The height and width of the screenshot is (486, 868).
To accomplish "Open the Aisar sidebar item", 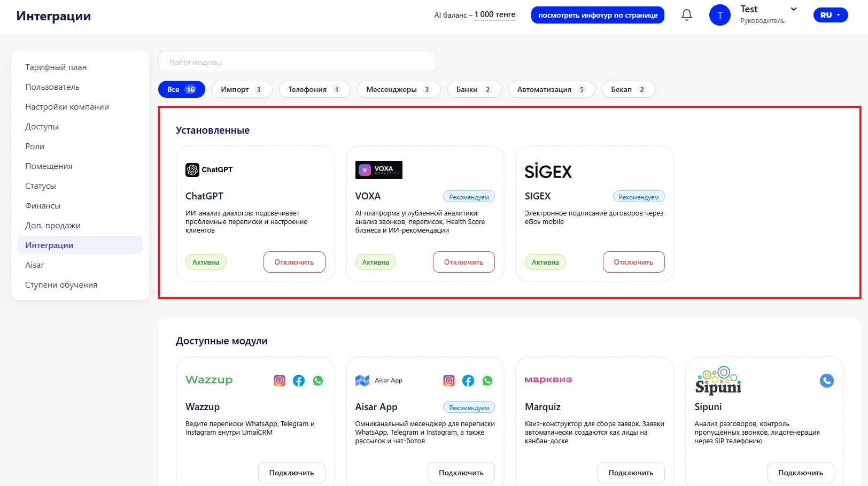I will tap(80, 265).
